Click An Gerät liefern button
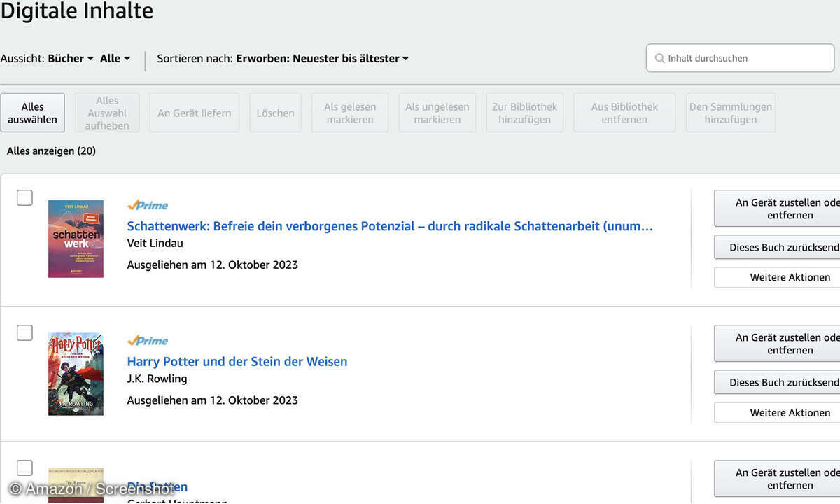 coord(195,113)
